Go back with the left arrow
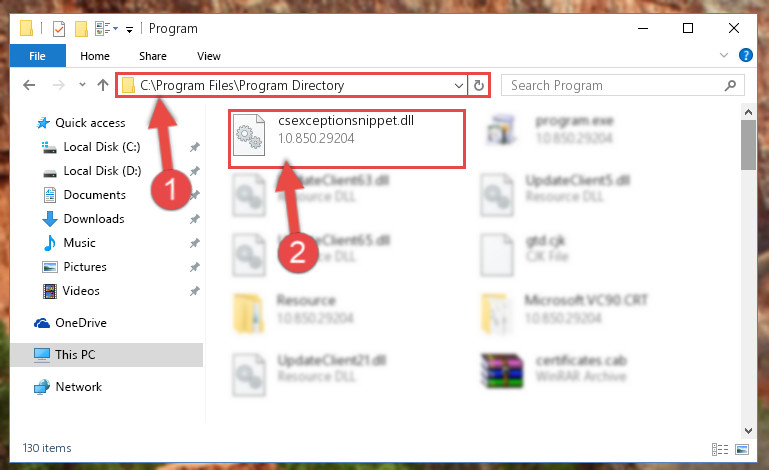This screenshot has height=470, width=769. (29, 85)
